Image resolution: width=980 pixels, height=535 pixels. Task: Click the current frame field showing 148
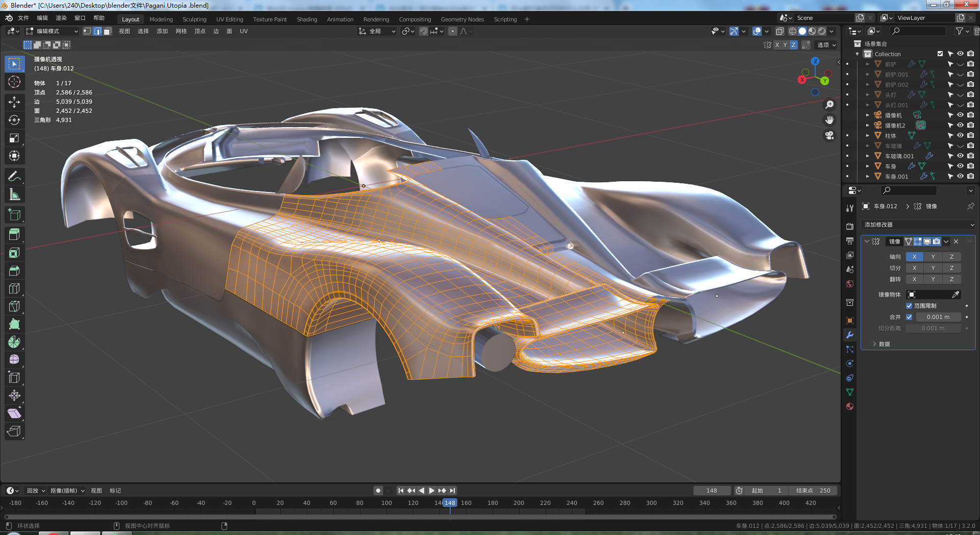point(712,491)
